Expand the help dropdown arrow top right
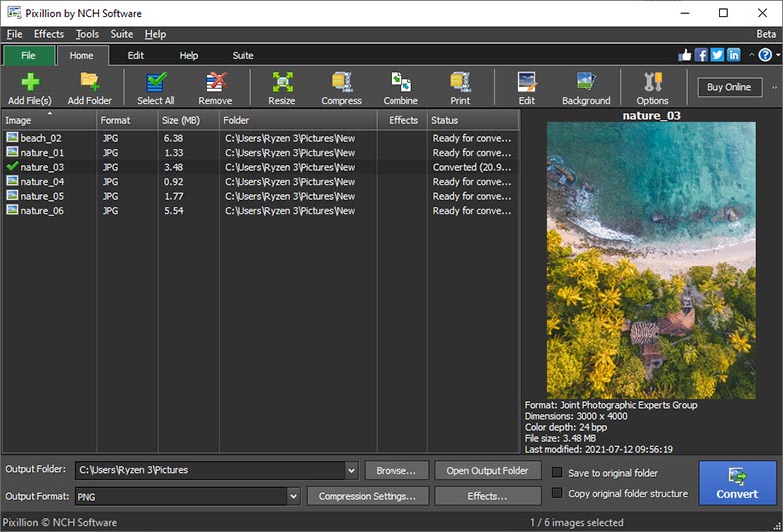This screenshot has width=783, height=532. [x=776, y=56]
